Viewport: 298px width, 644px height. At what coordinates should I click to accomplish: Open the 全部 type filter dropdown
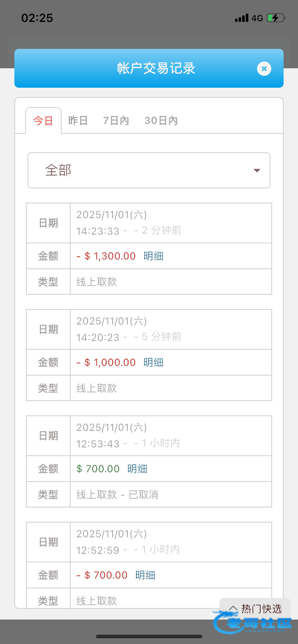[x=149, y=170]
